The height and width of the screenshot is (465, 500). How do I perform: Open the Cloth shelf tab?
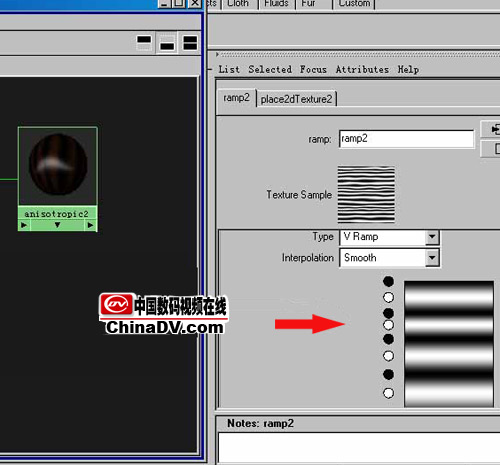coord(239,3)
